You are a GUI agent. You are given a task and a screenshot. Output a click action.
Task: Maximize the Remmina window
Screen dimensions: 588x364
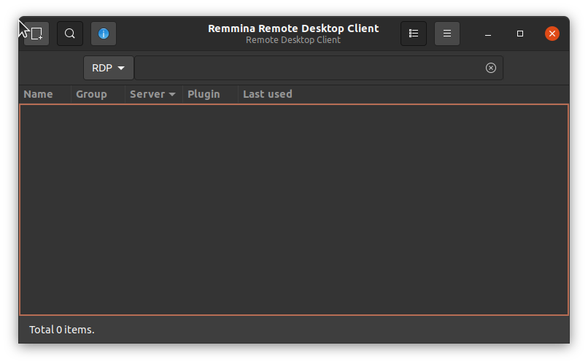pyautogui.click(x=520, y=34)
